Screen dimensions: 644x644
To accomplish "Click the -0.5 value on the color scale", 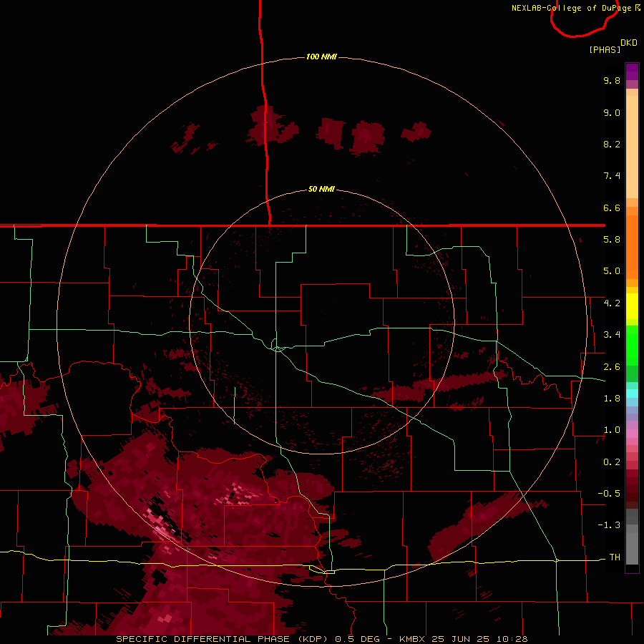I will (x=609, y=494).
